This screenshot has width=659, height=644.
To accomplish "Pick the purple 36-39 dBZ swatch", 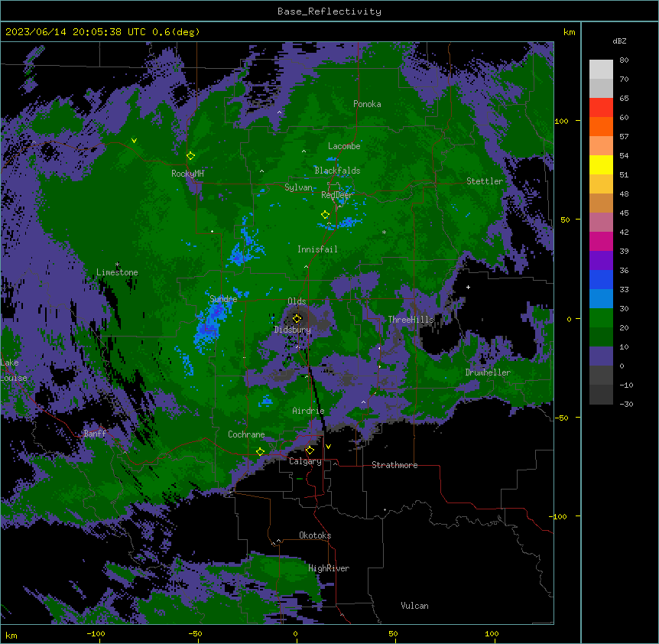I will click(x=601, y=261).
